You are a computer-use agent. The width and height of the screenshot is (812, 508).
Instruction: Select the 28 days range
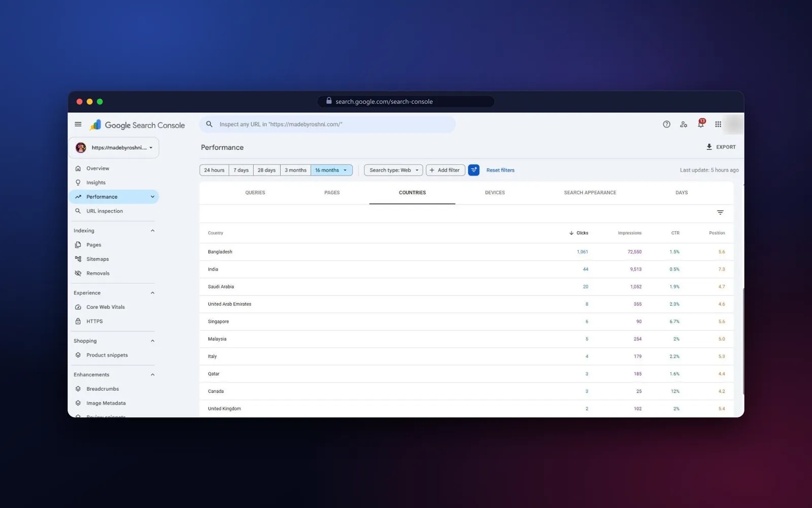pos(266,170)
